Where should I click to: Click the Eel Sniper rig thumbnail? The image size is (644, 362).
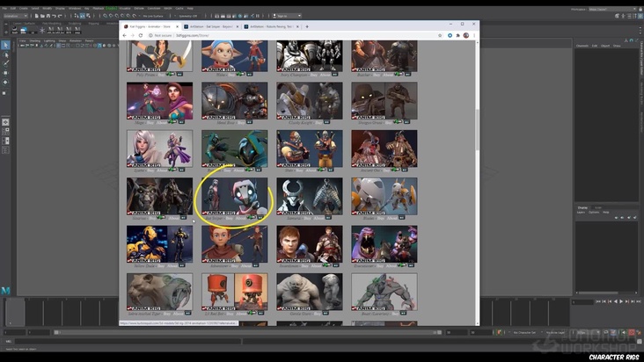click(x=234, y=196)
